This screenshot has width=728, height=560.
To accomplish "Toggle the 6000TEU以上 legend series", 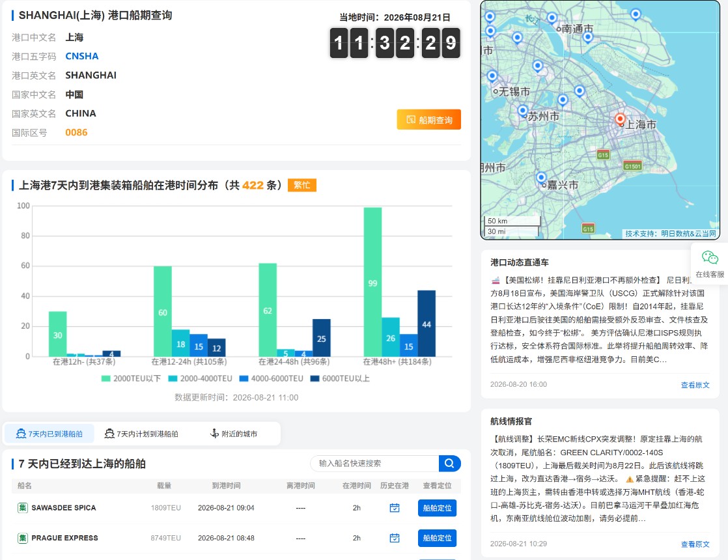I will pos(340,378).
